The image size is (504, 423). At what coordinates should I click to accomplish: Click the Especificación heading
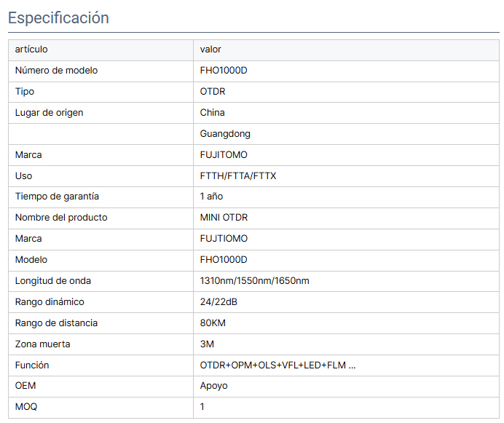click(58, 17)
